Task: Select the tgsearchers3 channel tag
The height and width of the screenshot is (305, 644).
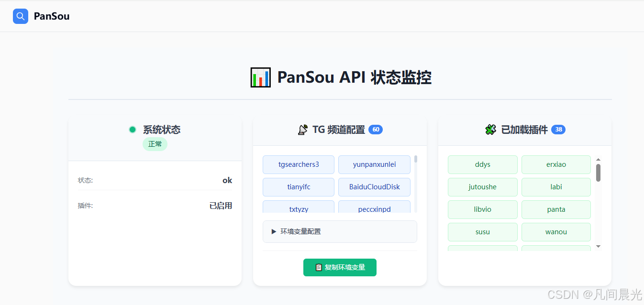Action: (298, 164)
